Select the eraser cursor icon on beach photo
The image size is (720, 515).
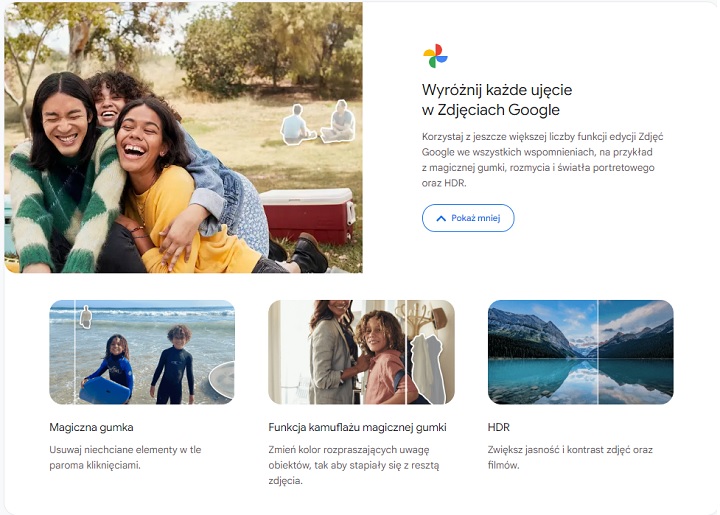86,317
